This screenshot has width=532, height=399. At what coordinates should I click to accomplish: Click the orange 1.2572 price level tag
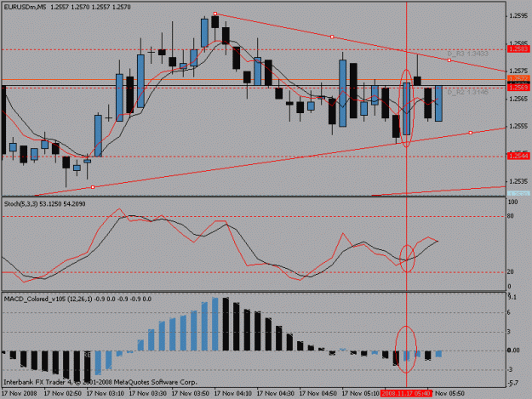[518, 78]
